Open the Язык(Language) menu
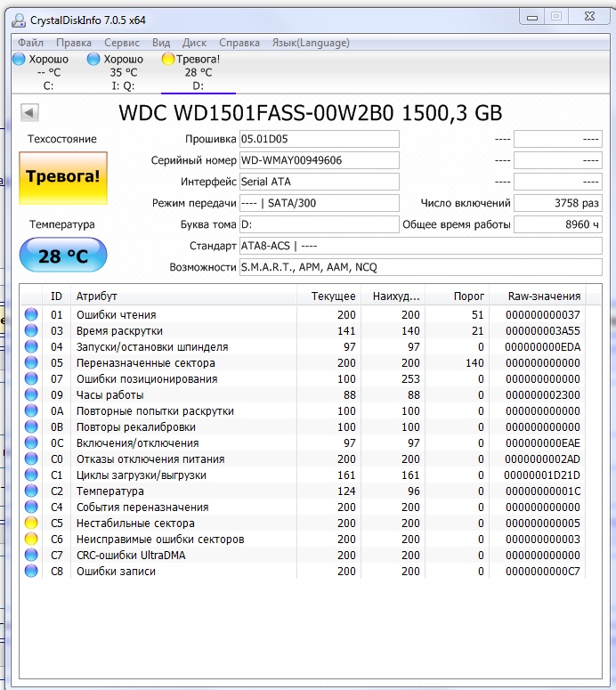 pos(311,43)
